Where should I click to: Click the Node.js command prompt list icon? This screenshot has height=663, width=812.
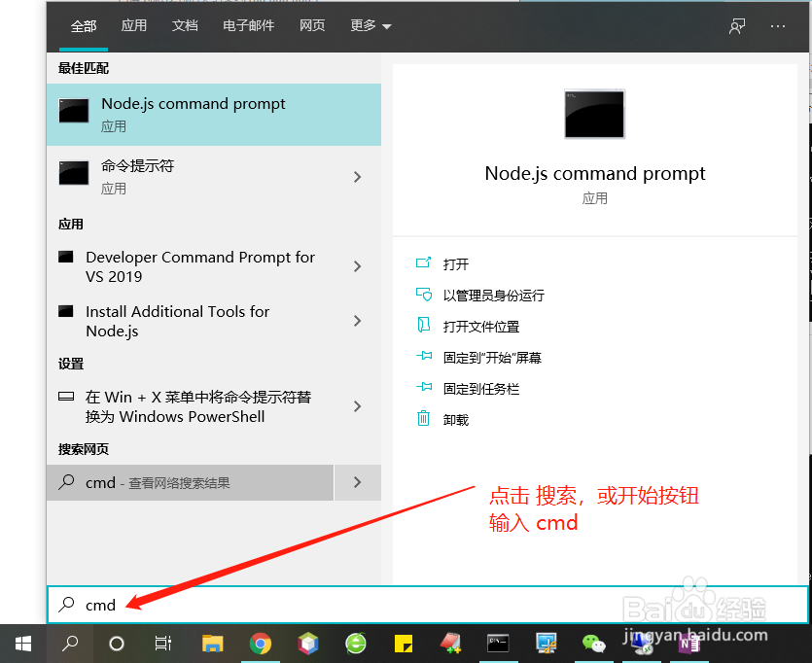(x=74, y=111)
